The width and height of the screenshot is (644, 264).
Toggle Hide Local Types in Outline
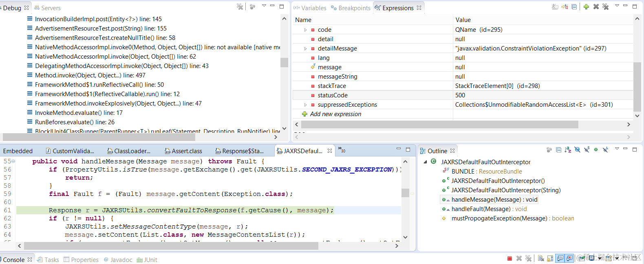605,150
